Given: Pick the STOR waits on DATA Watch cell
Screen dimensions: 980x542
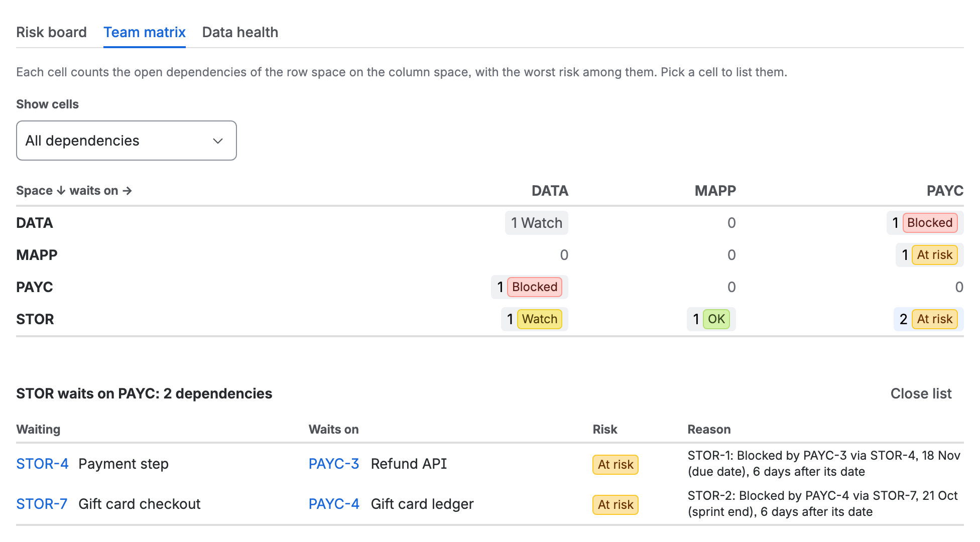Looking at the screenshot, I should point(535,319).
